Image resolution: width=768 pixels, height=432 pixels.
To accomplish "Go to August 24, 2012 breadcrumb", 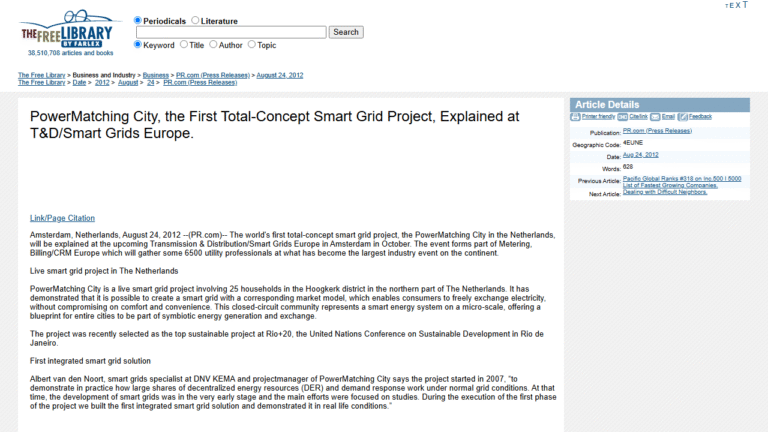I will (x=280, y=75).
